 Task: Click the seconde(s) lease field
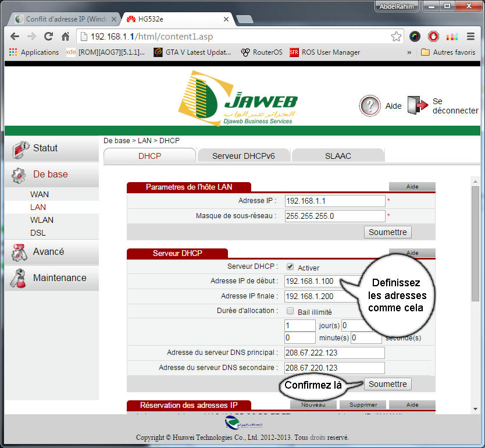pos(366,337)
